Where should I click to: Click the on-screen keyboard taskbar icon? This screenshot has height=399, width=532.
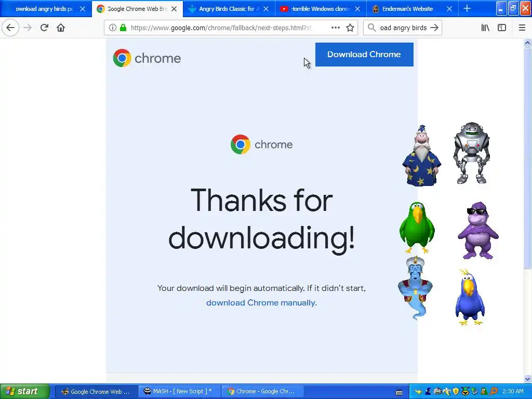click(399, 392)
